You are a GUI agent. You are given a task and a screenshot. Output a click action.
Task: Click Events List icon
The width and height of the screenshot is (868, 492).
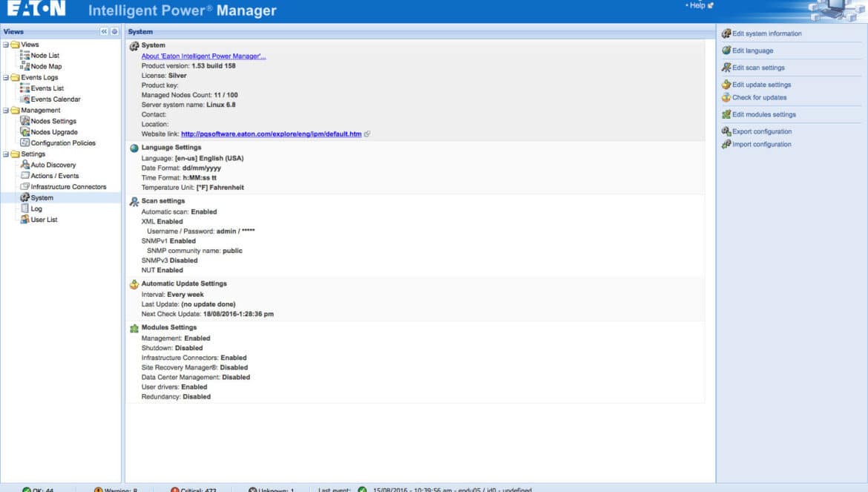[25, 88]
